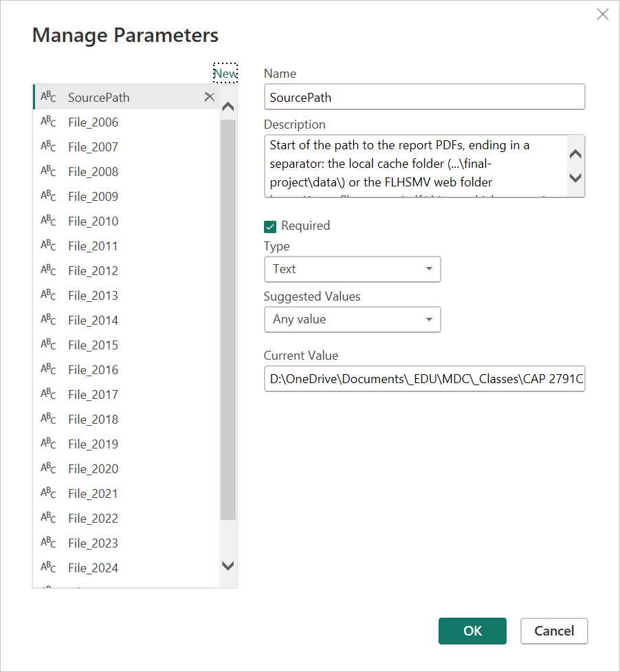Select the File_2023 parameter
Screen dimensions: 620x672
[x=126, y=543]
